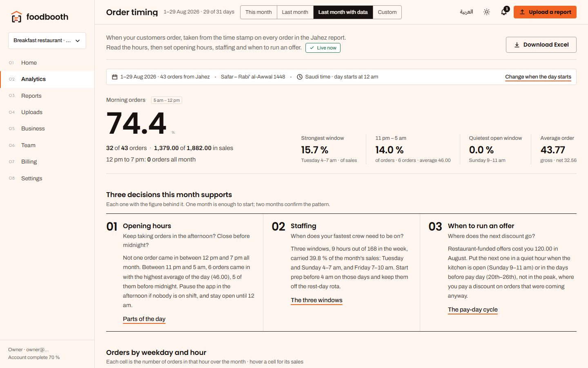The height and width of the screenshot is (368, 588).
Task: Click the 74.4 morning orders figure
Action: pyautogui.click(x=136, y=123)
